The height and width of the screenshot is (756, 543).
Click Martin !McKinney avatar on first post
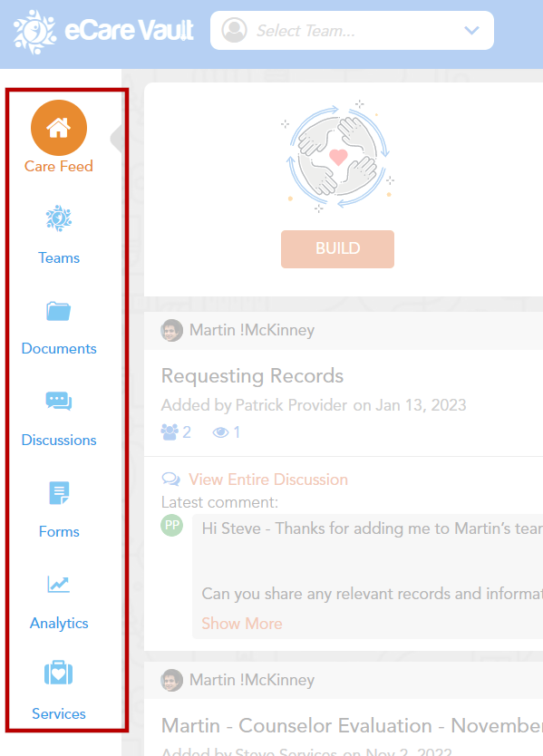171,330
